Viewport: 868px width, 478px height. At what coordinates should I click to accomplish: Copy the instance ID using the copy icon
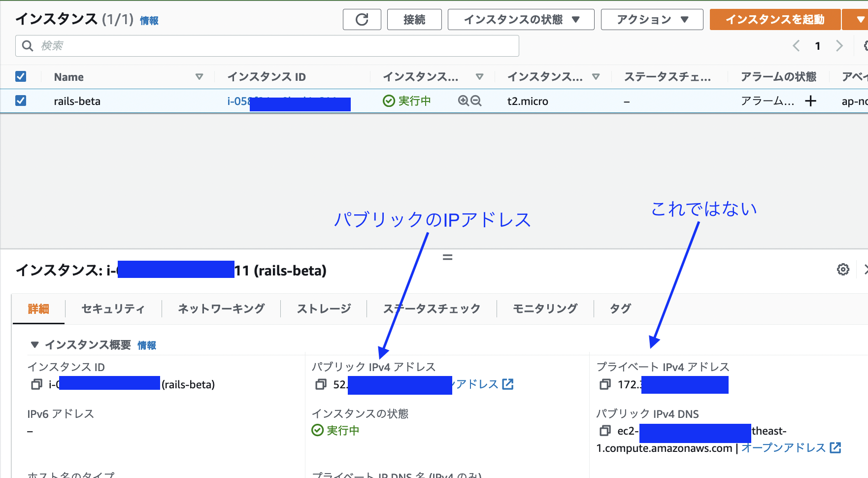click(x=36, y=384)
